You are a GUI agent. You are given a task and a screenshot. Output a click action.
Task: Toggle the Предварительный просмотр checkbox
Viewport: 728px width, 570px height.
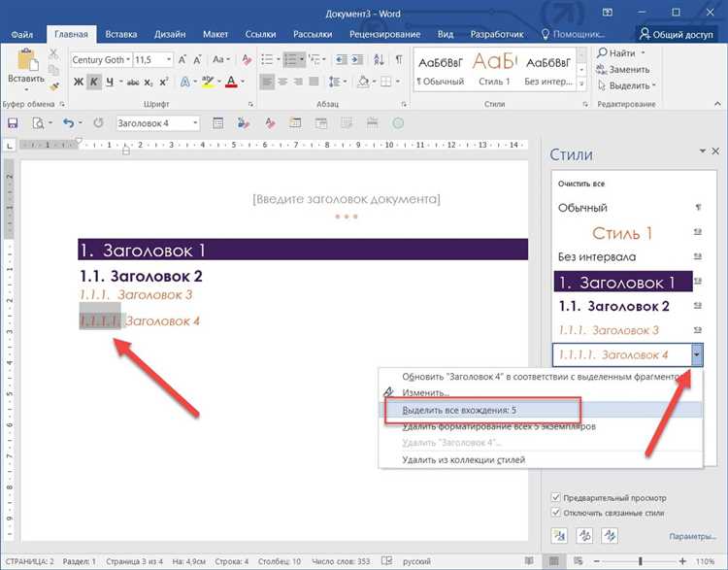556,496
